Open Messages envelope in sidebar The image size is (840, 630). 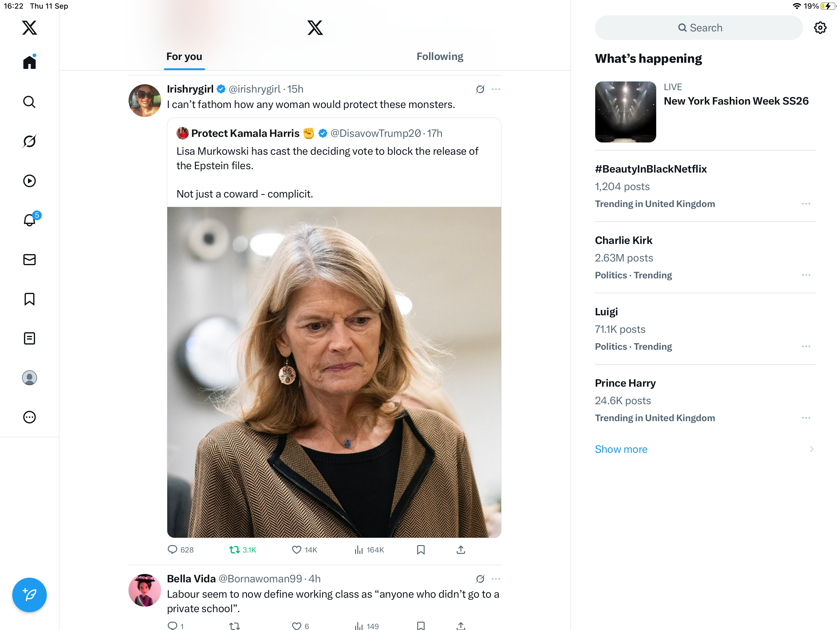click(x=29, y=260)
